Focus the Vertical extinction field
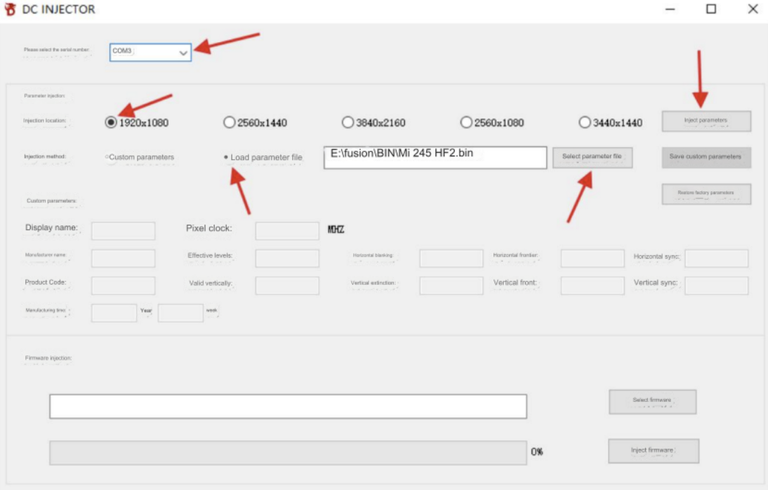Viewport: 768px width, 490px height. pos(451,286)
